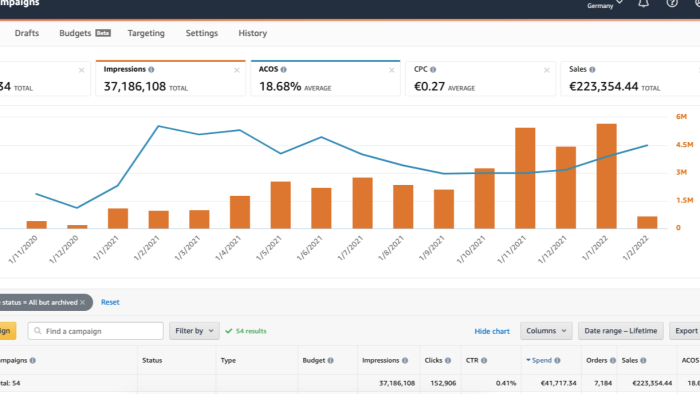Open the Columns dropdown
700x394 pixels.
(x=546, y=331)
